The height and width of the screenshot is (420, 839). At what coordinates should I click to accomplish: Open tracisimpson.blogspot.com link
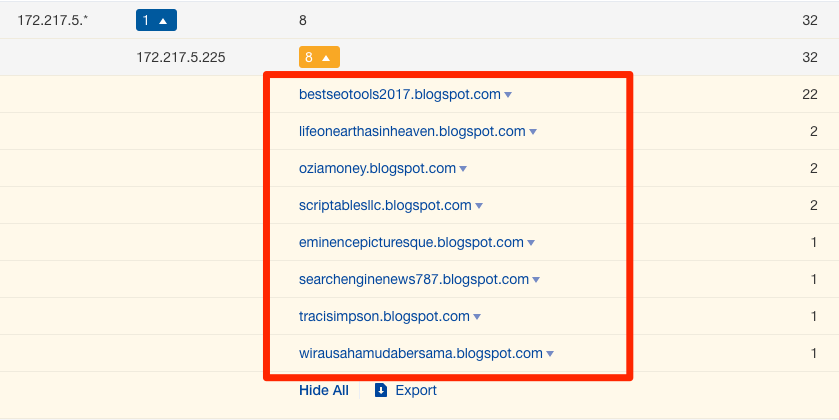point(384,316)
